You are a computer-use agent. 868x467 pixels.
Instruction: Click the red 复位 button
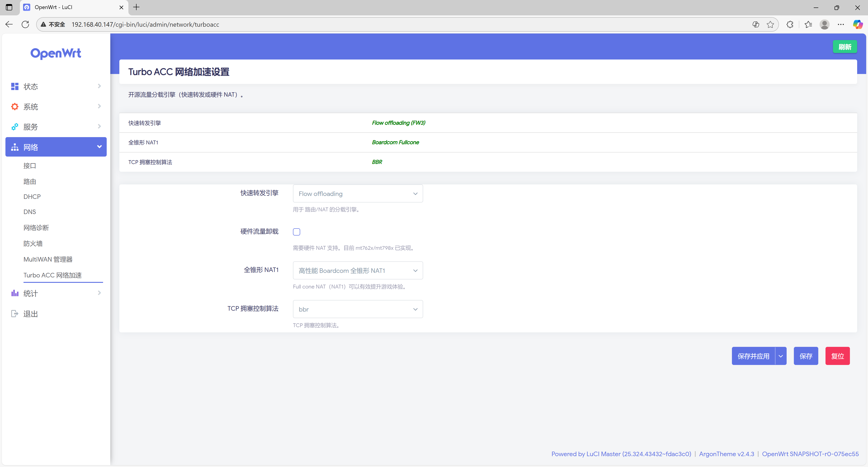click(x=837, y=356)
